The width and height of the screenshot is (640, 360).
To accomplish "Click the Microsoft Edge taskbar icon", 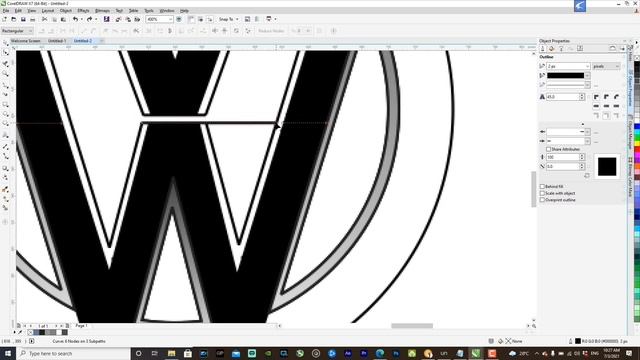I will pyautogui.click(x=380, y=353).
